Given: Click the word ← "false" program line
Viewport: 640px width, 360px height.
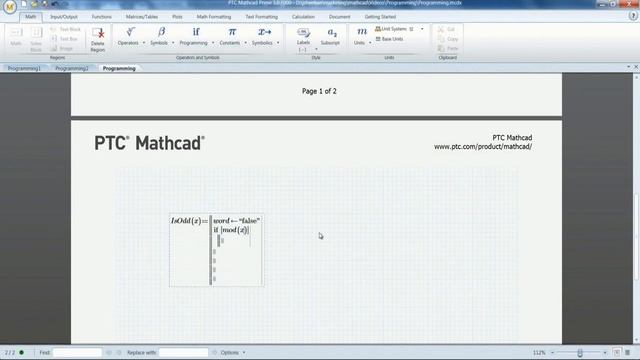Looking at the screenshot, I should click(x=236, y=220).
